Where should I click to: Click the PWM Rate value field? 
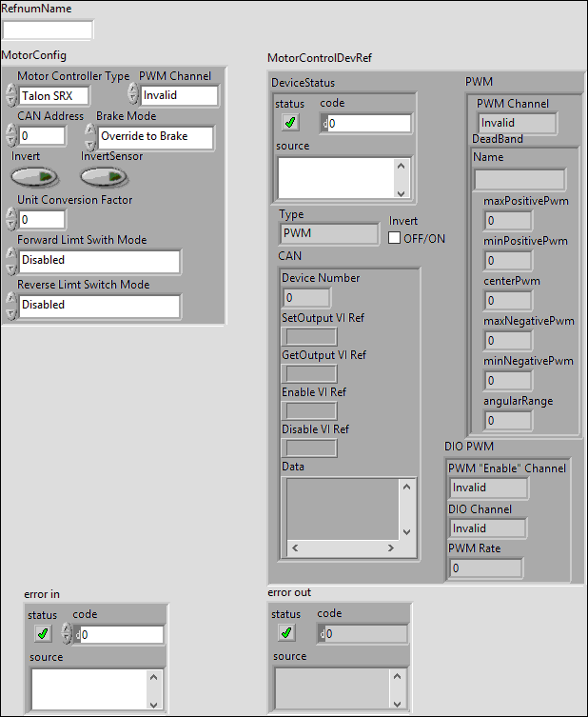[485, 568]
